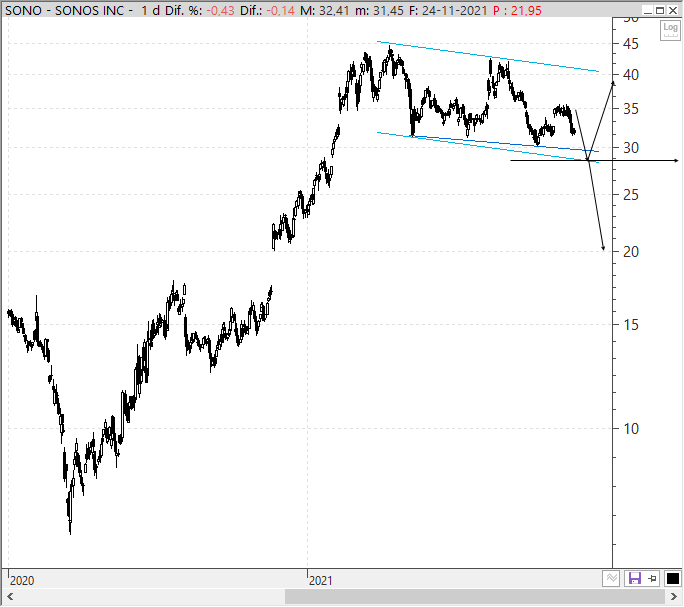Click the pushpin icon
Viewport: 684px width, 607px height.
pyautogui.click(x=653, y=579)
